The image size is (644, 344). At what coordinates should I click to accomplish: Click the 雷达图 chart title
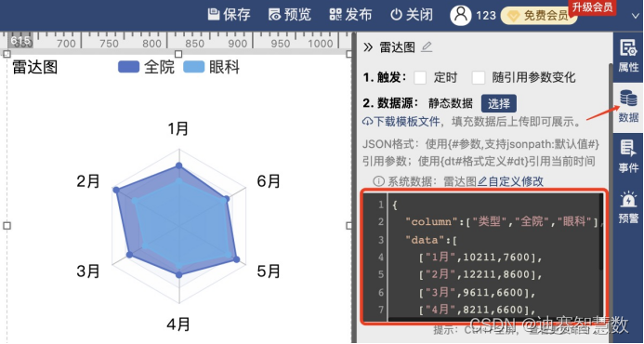pyautogui.click(x=35, y=67)
